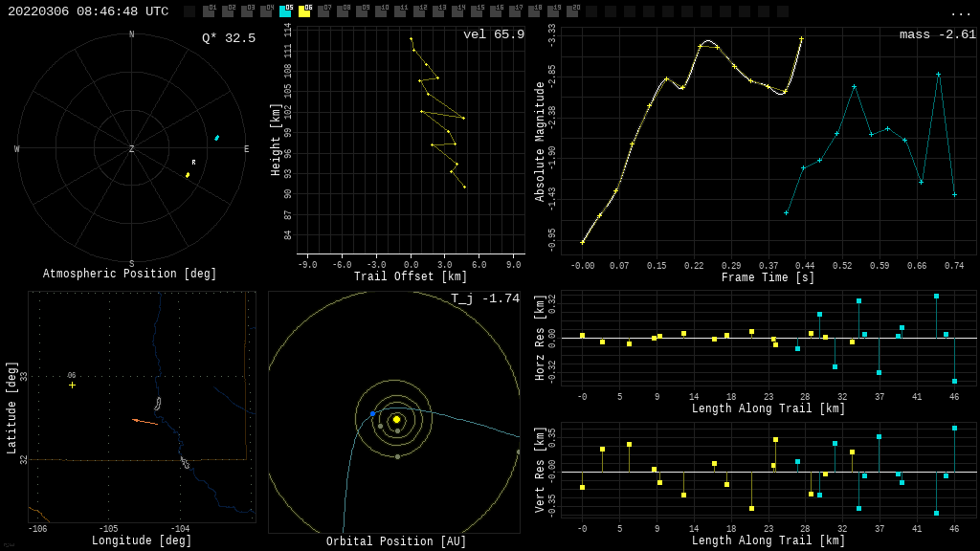The height and width of the screenshot is (551, 980).
Task: Click the vel 65.9 readout
Action: tap(493, 34)
